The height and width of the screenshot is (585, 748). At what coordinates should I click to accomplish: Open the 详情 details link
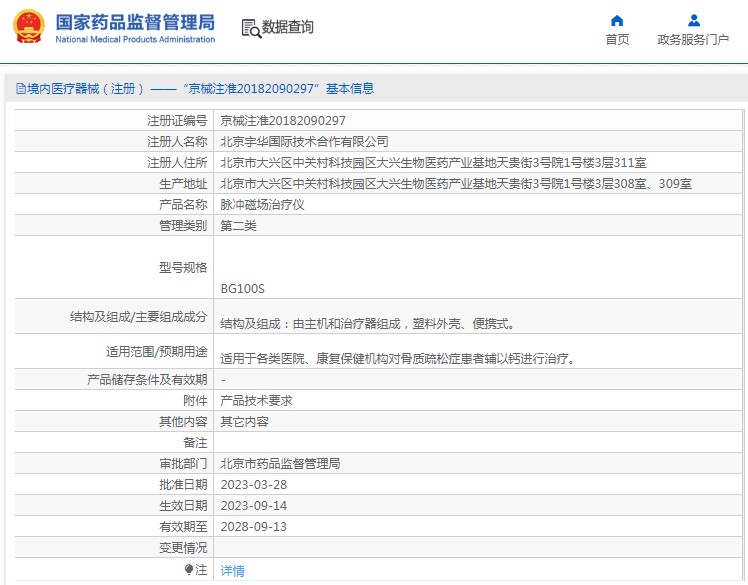(233, 570)
